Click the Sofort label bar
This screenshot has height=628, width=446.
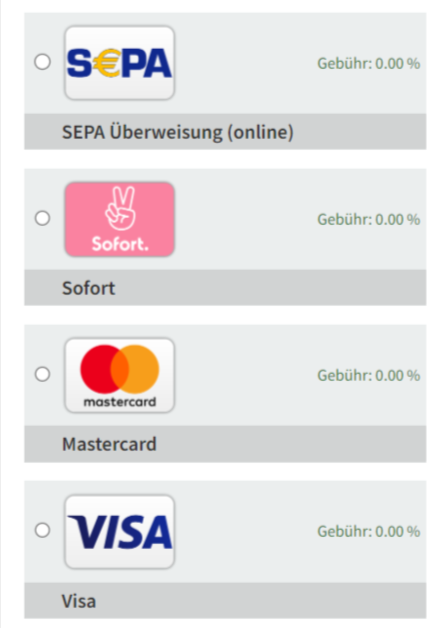point(225,288)
